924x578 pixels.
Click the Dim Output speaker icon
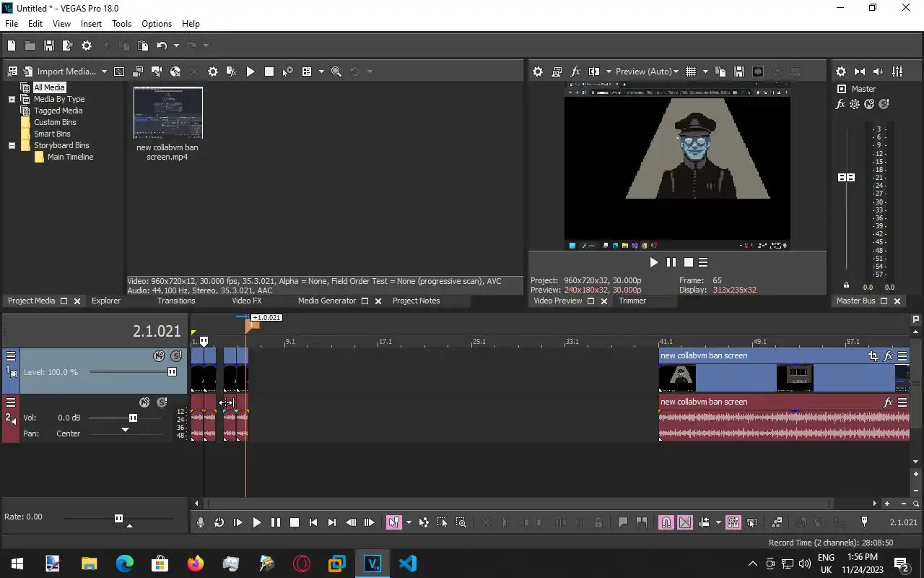879,72
